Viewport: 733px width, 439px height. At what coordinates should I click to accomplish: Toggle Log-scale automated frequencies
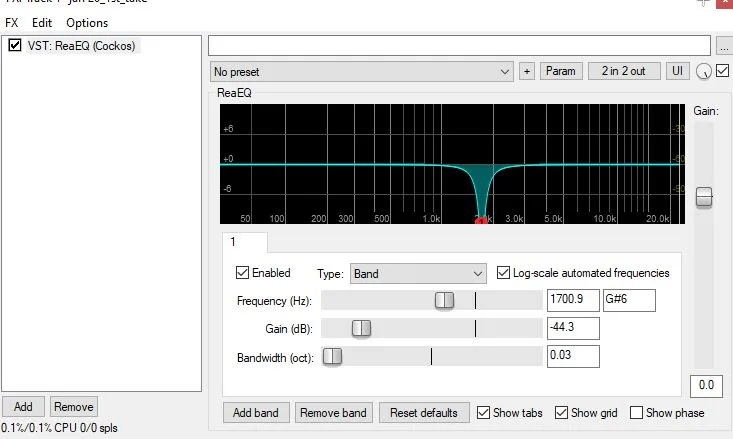click(x=504, y=273)
